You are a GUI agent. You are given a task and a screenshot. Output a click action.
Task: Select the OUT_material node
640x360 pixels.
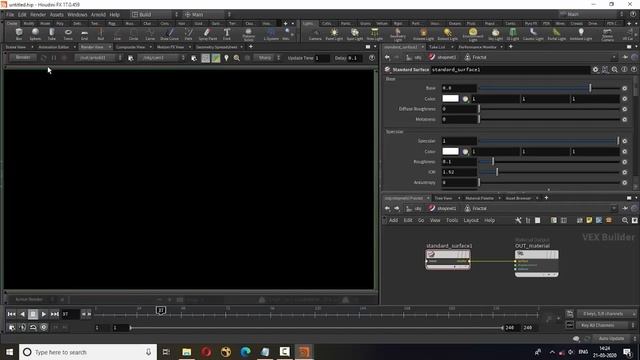pos(536,263)
